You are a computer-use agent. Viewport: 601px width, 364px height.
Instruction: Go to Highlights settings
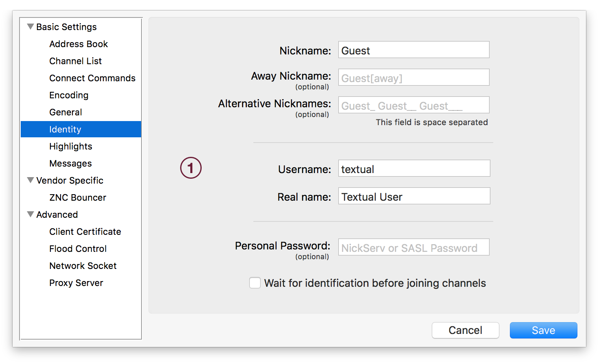[71, 146]
